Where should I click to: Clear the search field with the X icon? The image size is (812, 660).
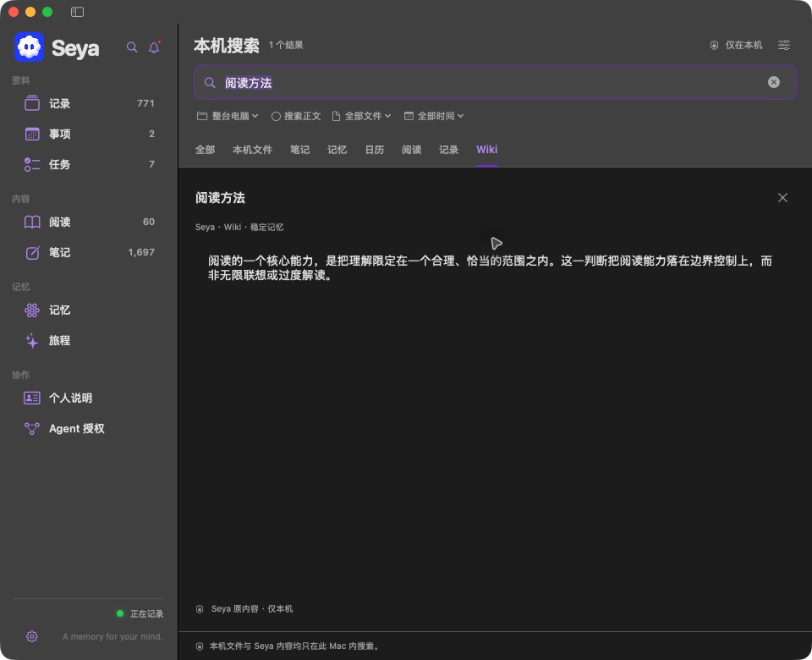(774, 82)
